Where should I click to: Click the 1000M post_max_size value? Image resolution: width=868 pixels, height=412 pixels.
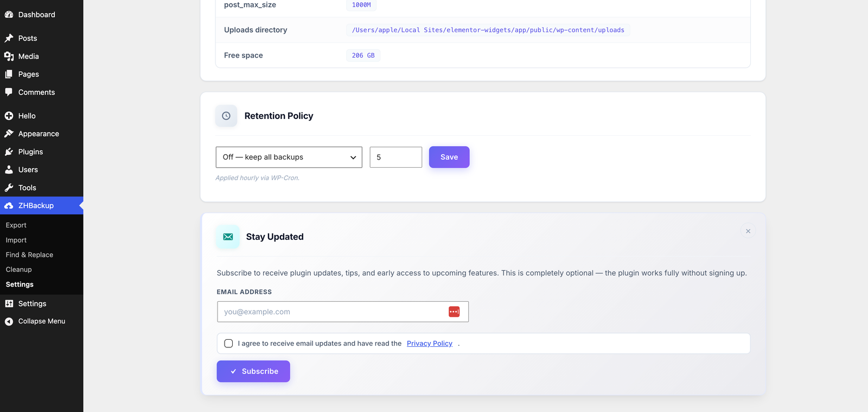pyautogui.click(x=361, y=5)
